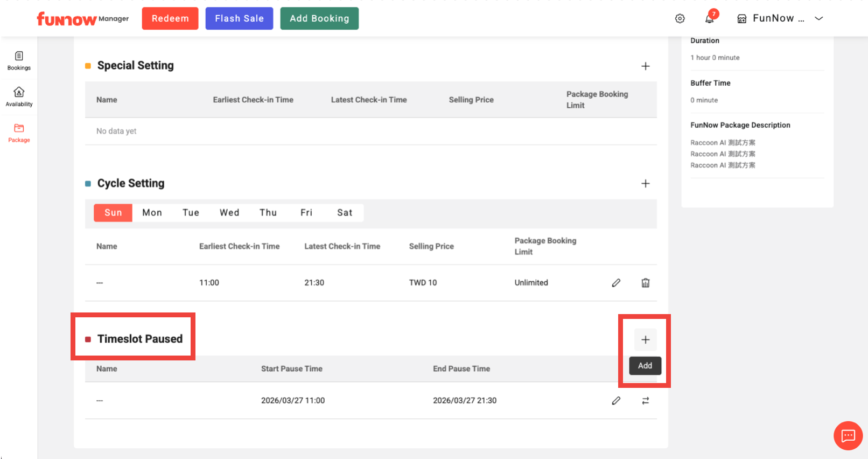This screenshot has width=868, height=459.
Task: Open the live chat support bubble
Action: 848,435
